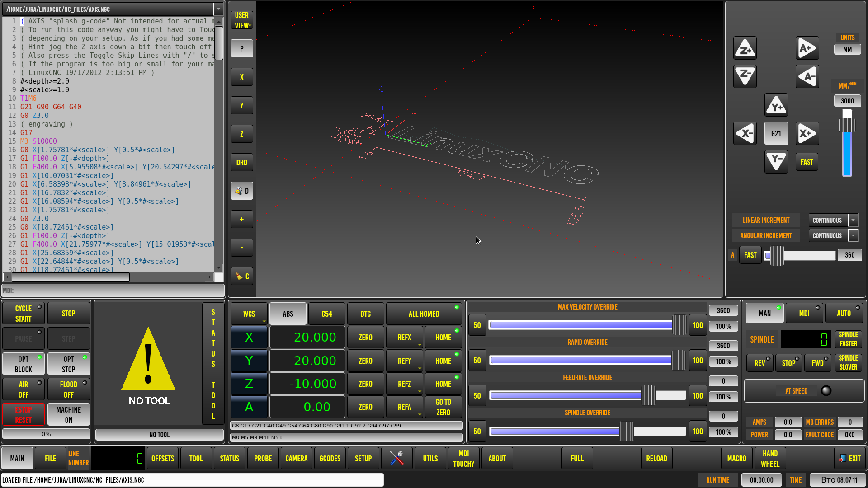Adjust the Max Velocity Override slider
This screenshot has width=868, height=488.
[x=588, y=325]
